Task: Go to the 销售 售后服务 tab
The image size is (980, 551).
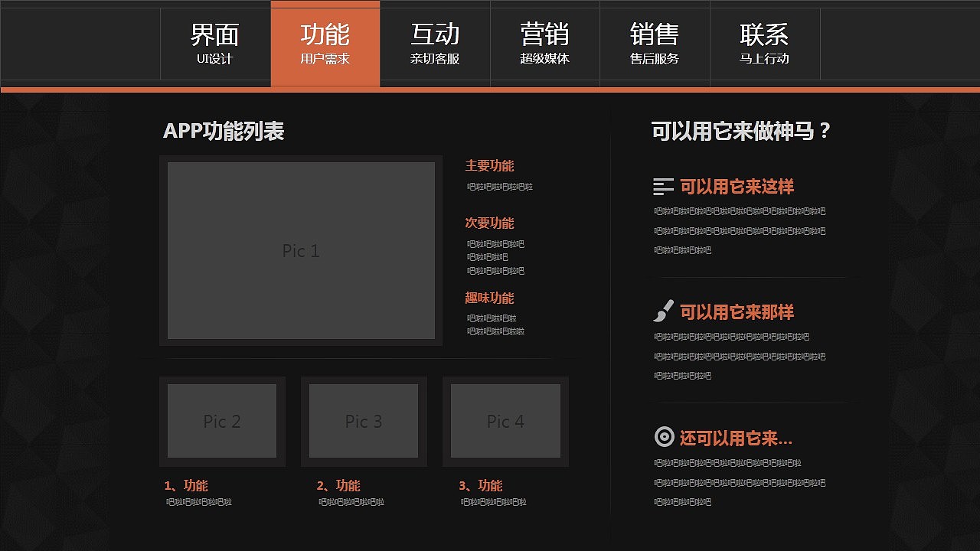Action: (655, 44)
